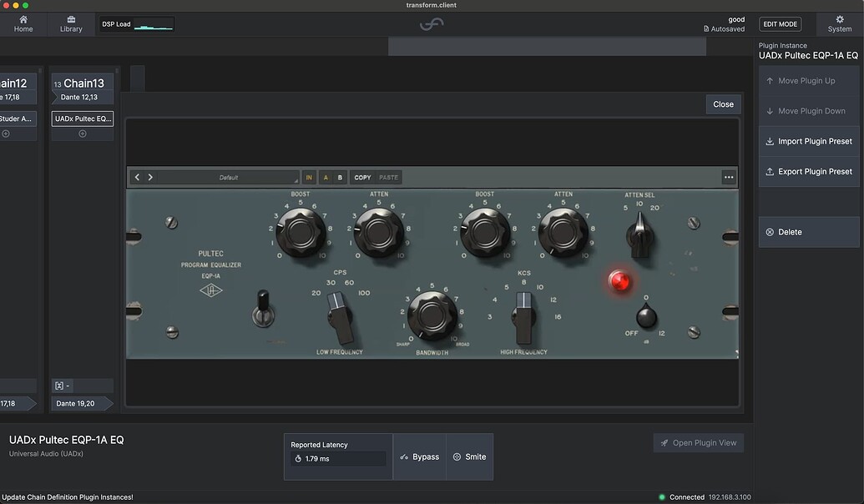Screen dimensions: 864x504
Task: Open the Library section
Action: pos(71,23)
